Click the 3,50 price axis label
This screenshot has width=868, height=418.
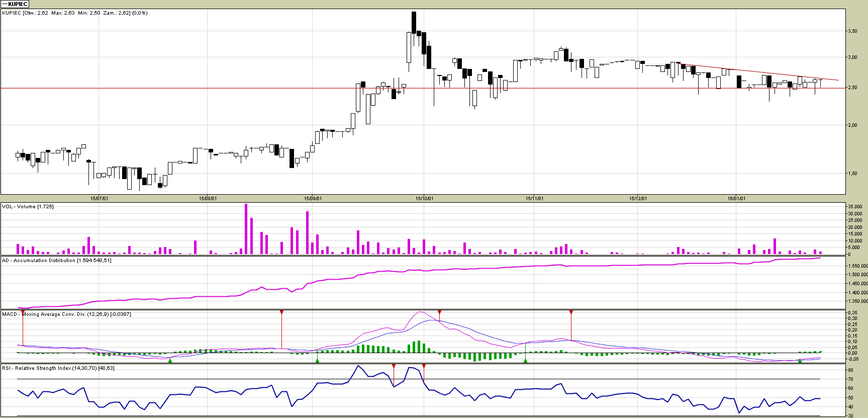click(852, 31)
